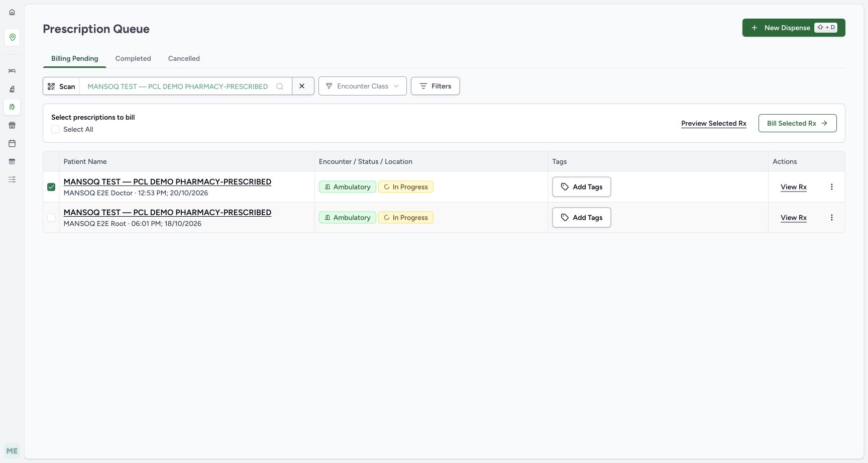
Task: Open the Preview Selected Rx link
Action: point(714,123)
